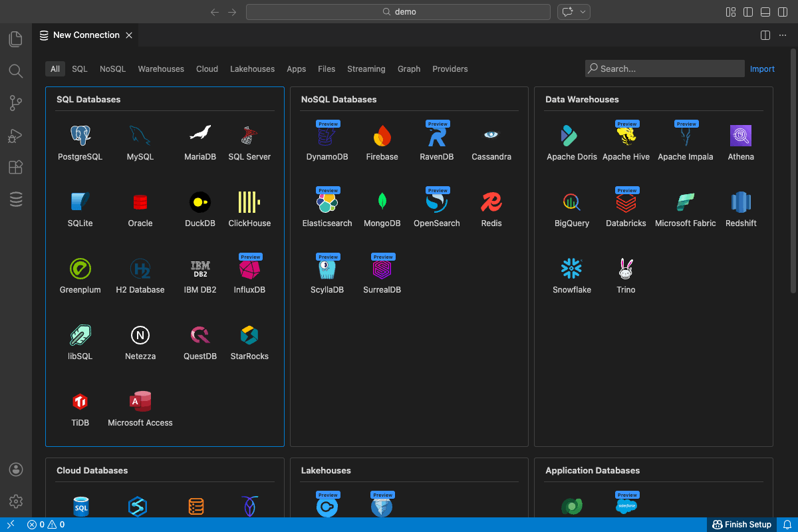This screenshot has height=532, width=798.
Task: Pick the DuckDB connection icon
Action: (200, 202)
